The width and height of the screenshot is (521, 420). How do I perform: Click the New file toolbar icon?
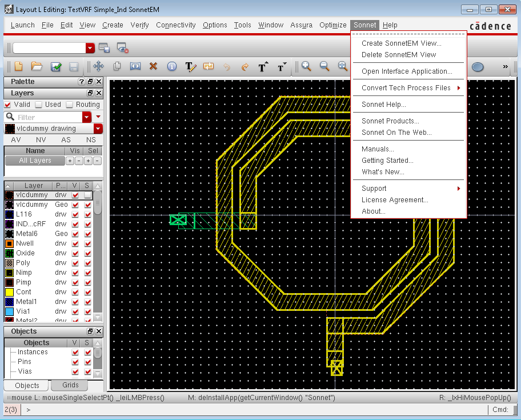(19, 66)
